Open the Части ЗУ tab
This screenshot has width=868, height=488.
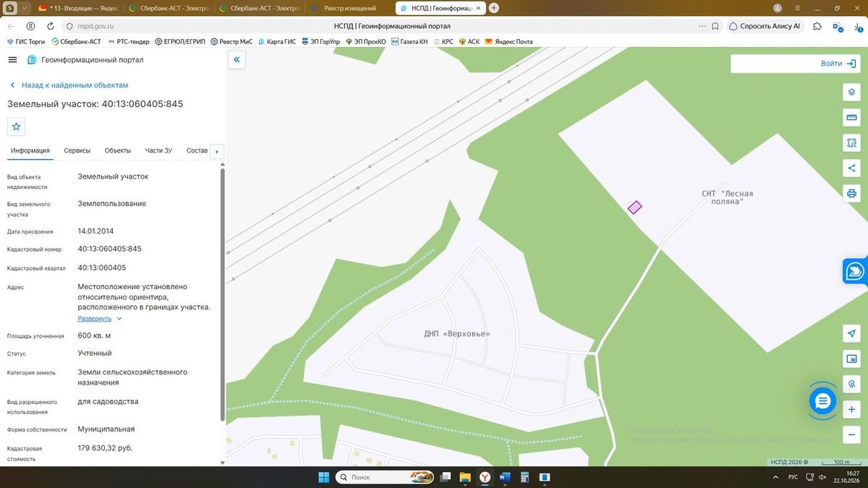click(158, 150)
